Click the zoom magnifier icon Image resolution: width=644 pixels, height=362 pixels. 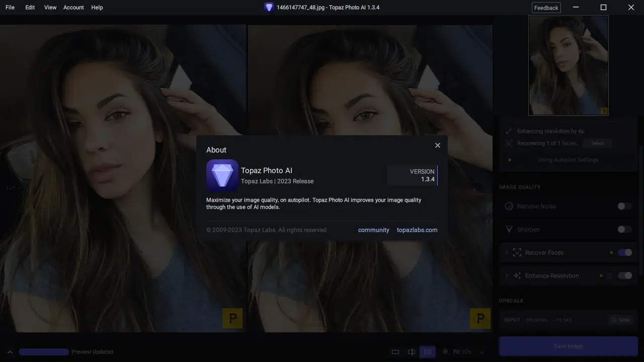445,352
